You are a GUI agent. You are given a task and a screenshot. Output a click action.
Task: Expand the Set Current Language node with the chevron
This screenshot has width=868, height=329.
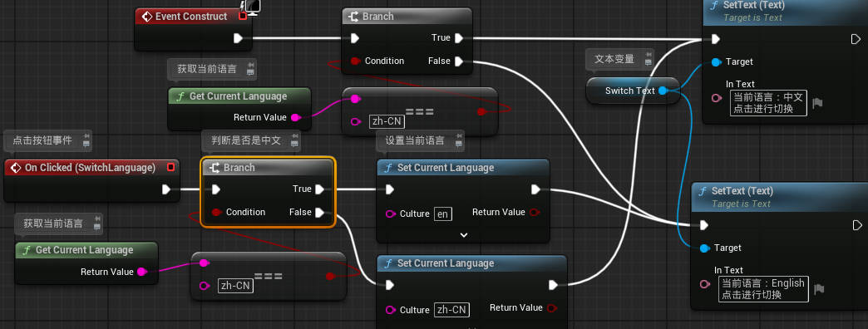464,235
